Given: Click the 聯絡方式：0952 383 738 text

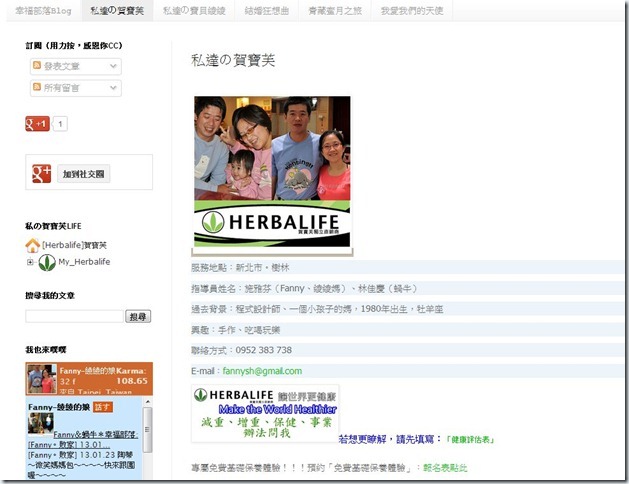Looking at the screenshot, I should tap(241, 350).
